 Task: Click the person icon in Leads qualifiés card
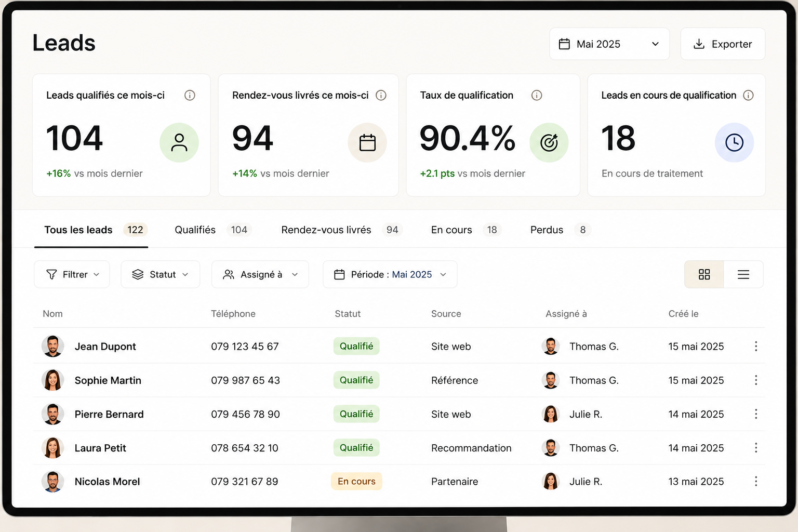click(179, 142)
